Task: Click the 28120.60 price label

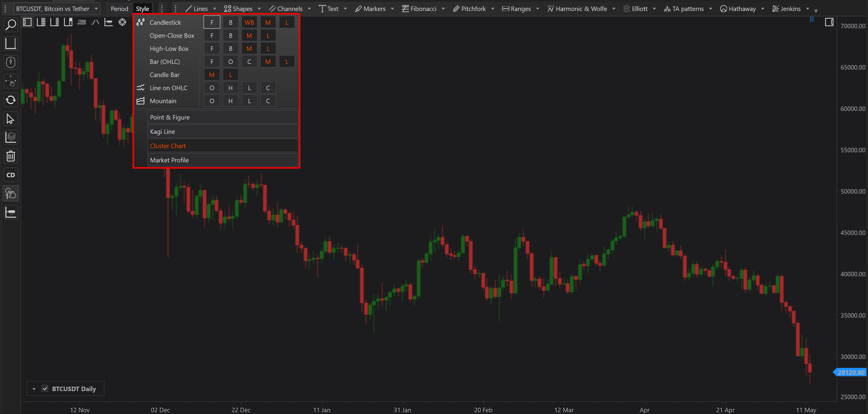Action: coord(850,372)
